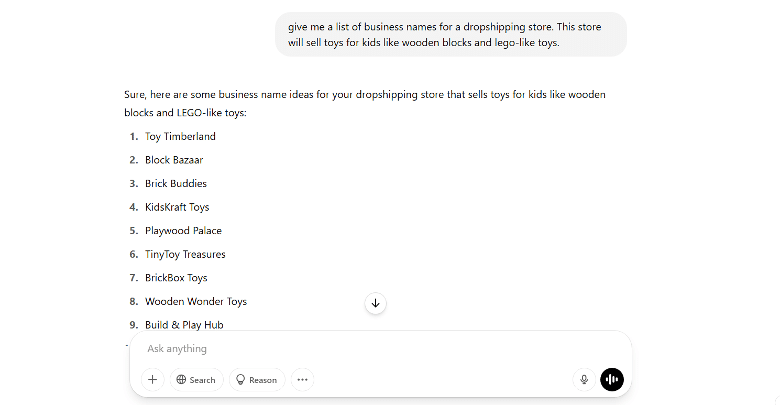Viewport: 780px width, 405px height.
Task: Open the three-dots more tools menu
Action: click(x=302, y=380)
